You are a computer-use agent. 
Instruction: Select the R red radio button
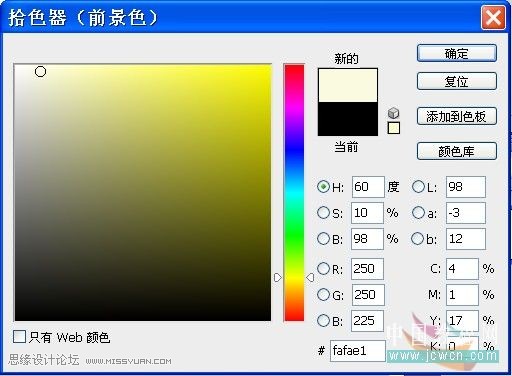(323, 269)
